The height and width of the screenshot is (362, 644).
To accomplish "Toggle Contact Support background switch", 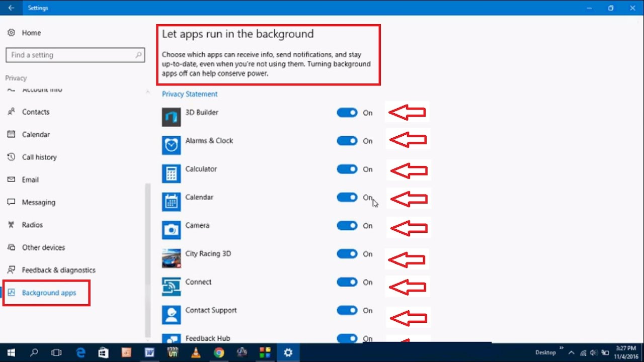I will (347, 310).
